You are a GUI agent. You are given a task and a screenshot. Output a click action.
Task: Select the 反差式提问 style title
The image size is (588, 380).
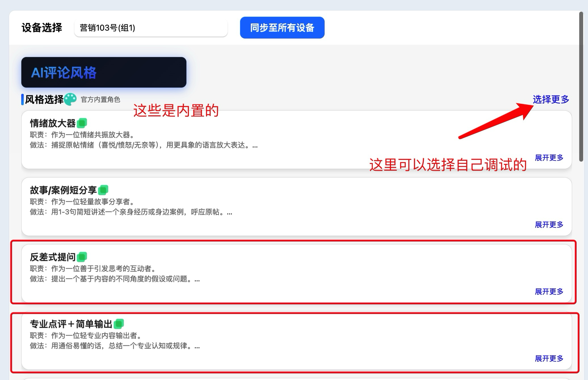tap(53, 257)
